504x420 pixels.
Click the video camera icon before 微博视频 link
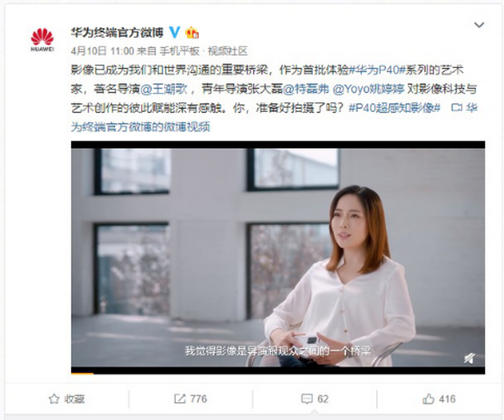(457, 108)
